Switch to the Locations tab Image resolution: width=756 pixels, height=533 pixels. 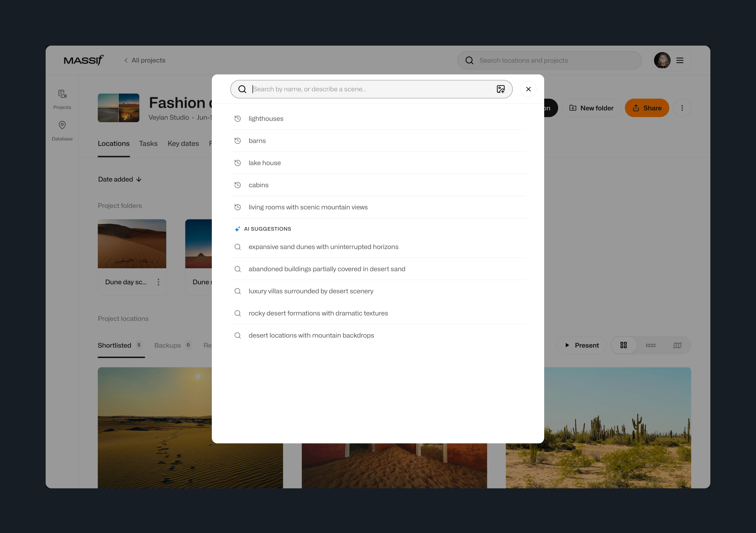[x=114, y=144]
